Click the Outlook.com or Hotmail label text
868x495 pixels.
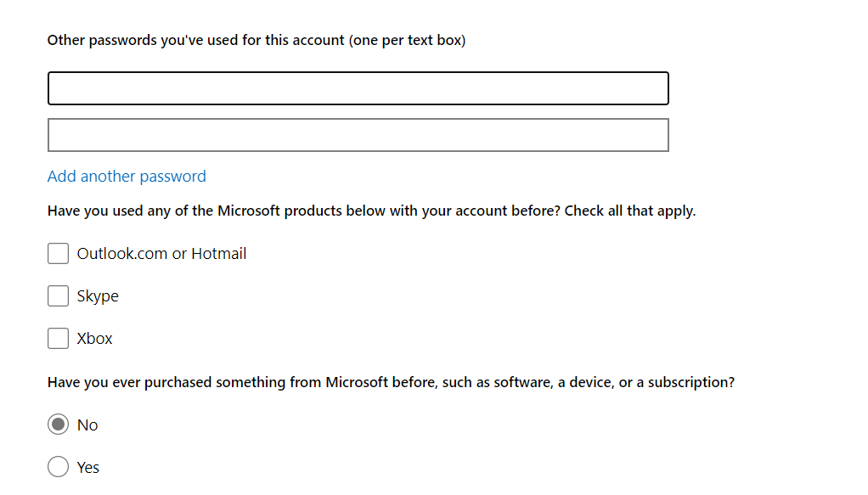coord(161,253)
